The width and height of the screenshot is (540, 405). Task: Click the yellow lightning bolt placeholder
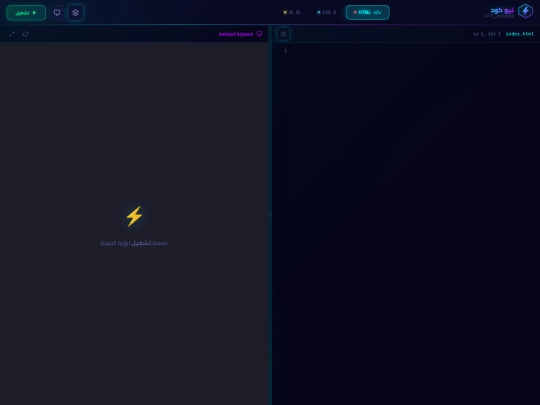134,216
